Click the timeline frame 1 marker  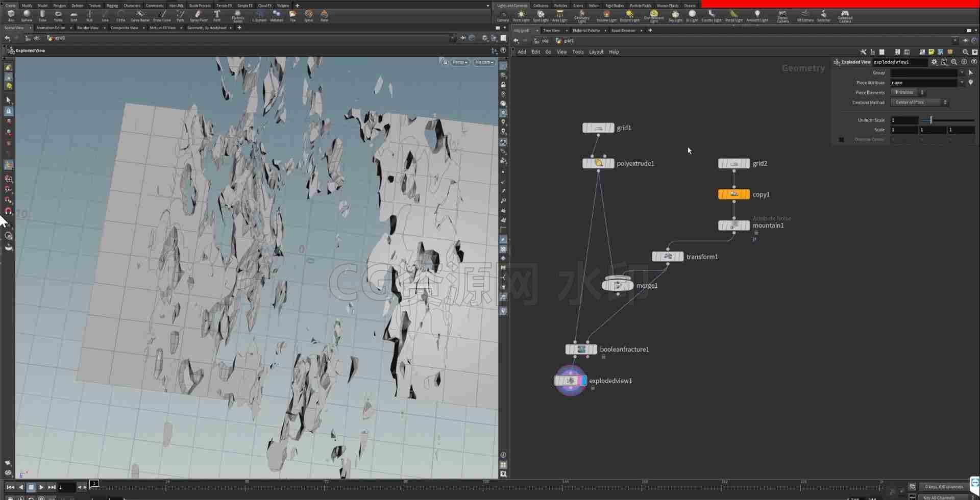click(x=94, y=483)
